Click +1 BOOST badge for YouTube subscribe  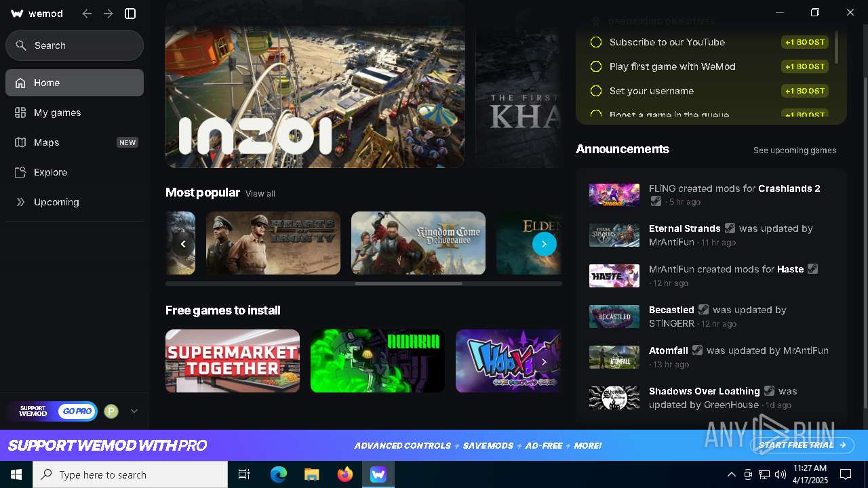click(x=805, y=42)
